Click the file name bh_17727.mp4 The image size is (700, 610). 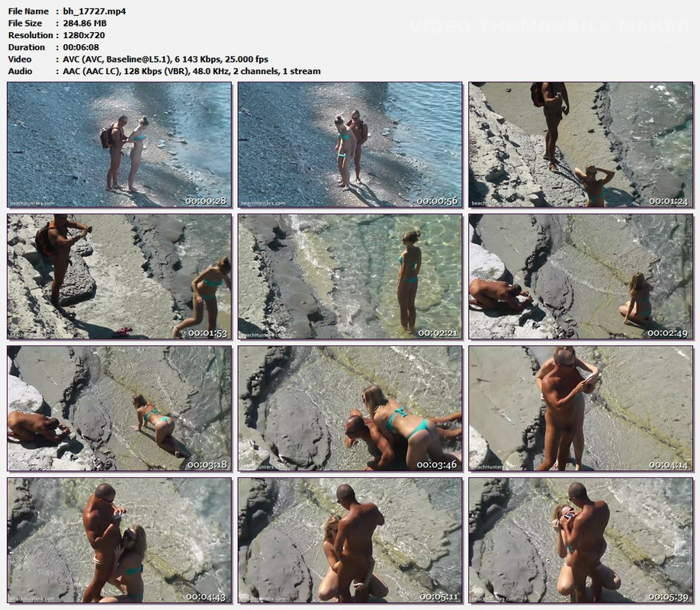point(95,11)
